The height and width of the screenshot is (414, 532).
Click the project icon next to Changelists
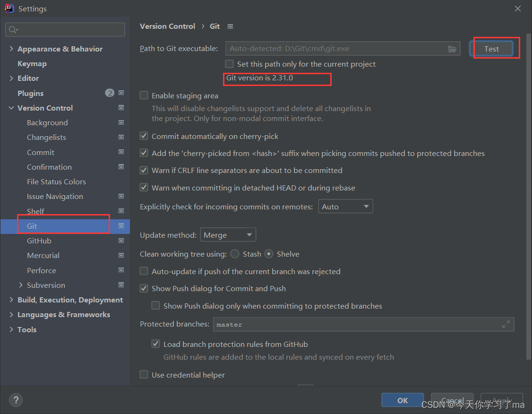tap(121, 137)
